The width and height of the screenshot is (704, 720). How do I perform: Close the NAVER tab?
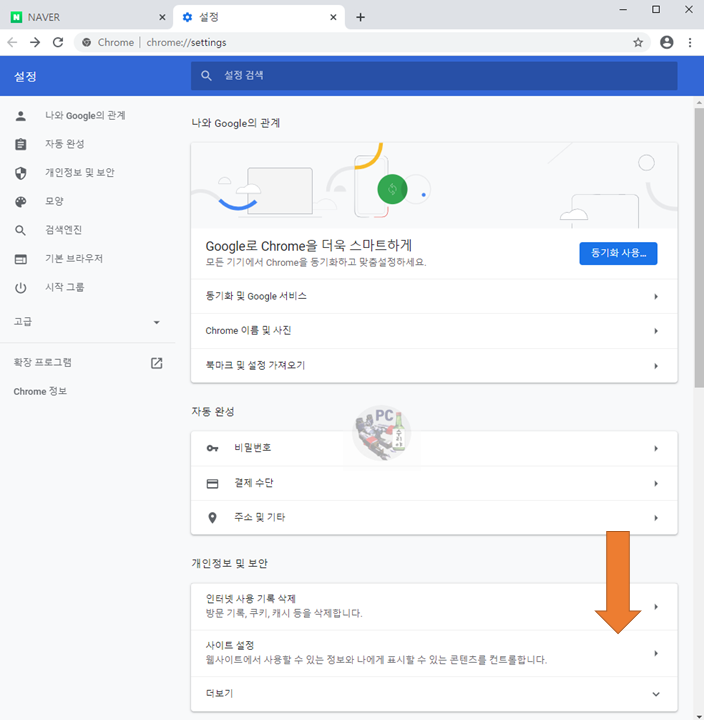[162, 17]
